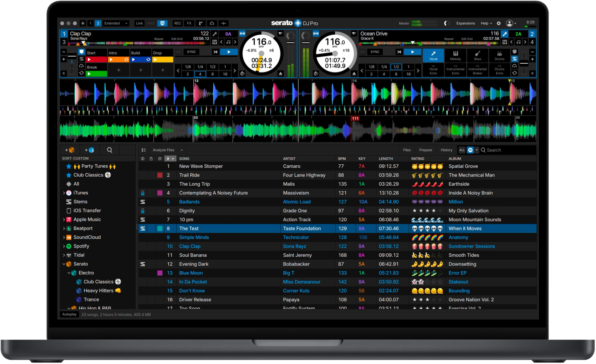This screenshot has height=364, width=596.
Task: Click the magnifier icon above the crate list
Action: (110, 150)
